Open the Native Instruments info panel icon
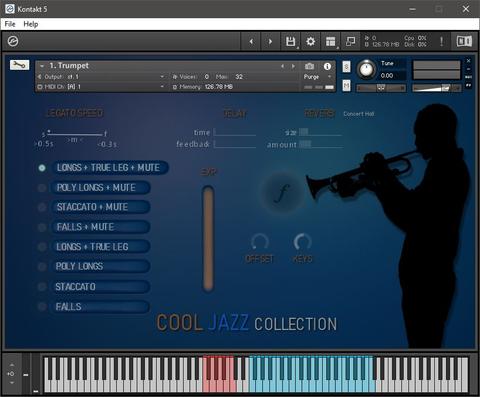Screen dimensions: 480x397 pos(464,41)
